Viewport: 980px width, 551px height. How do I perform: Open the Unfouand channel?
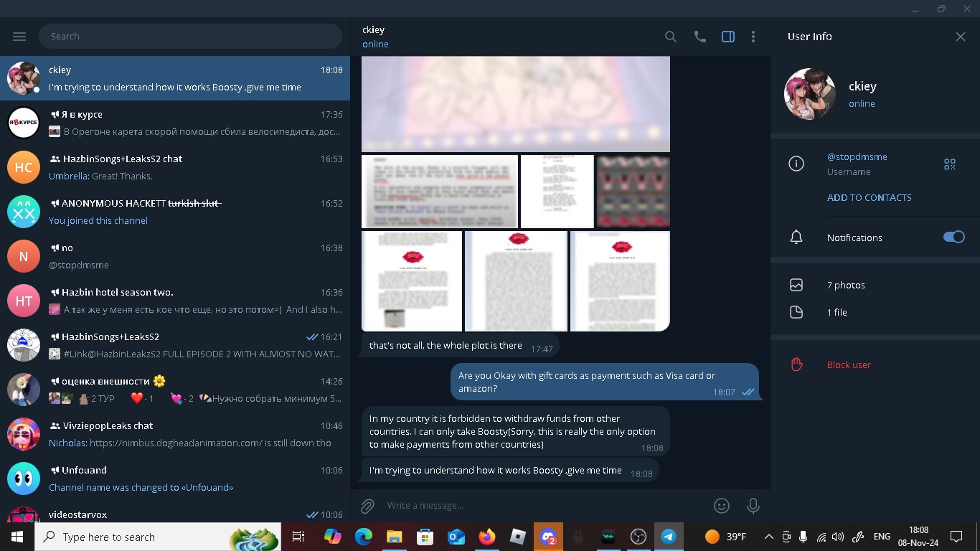[175, 479]
